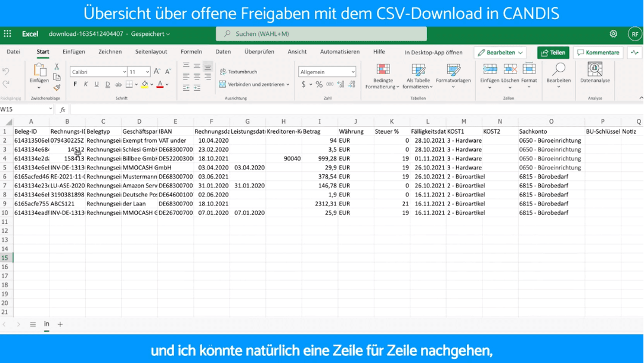Apply thousands separator 000 format
This screenshot has width=644, height=363.
(330, 84)
